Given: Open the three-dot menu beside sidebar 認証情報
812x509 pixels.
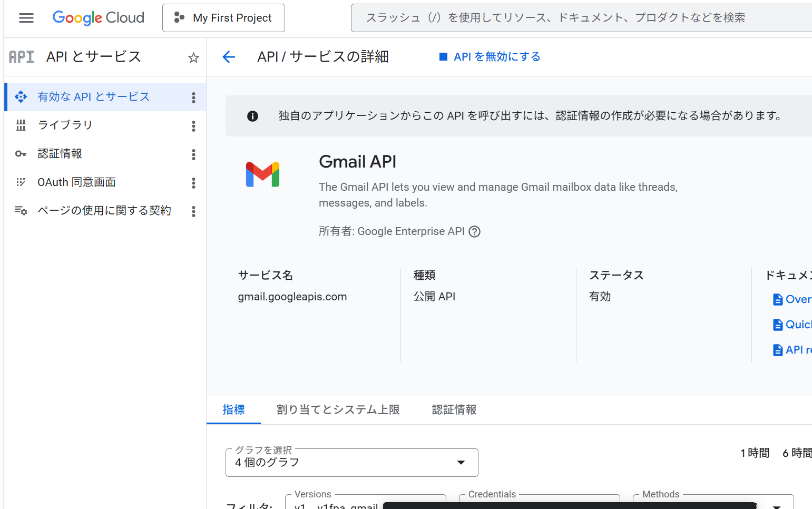Looking at the screenshot, I should pos(193,154).
